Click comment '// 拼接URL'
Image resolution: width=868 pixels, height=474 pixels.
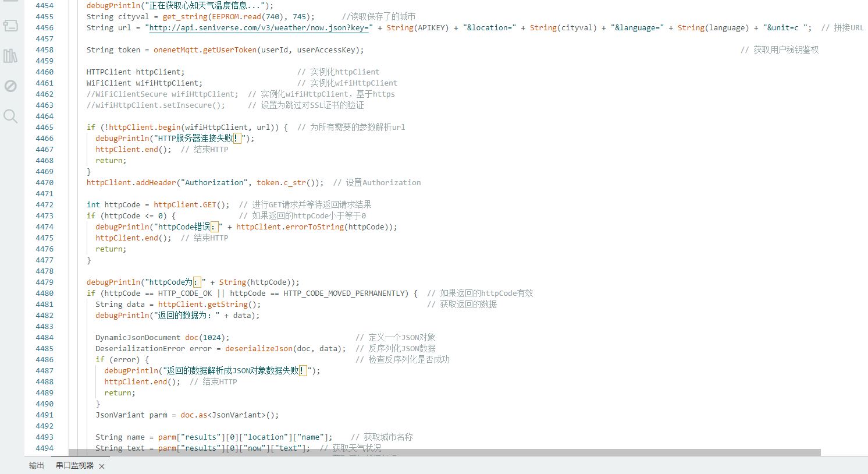[x=843, y=27]
